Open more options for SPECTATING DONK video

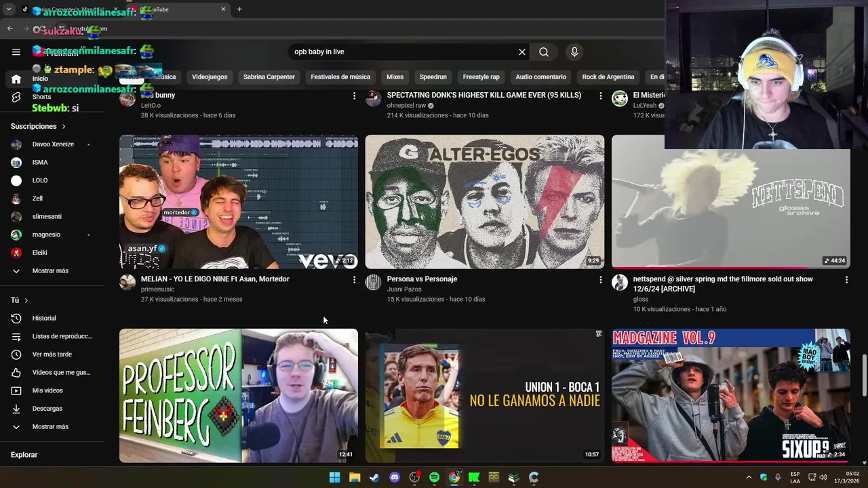(600, 96)
